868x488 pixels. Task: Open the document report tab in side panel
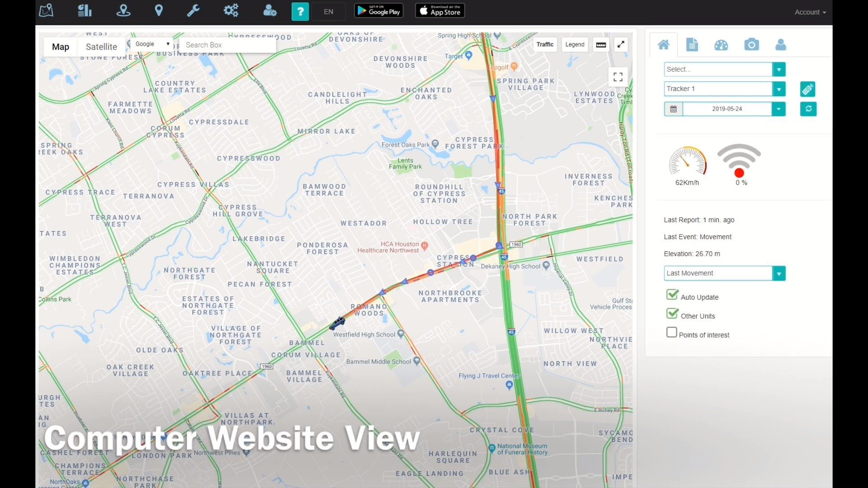click(x=692, y=44)
